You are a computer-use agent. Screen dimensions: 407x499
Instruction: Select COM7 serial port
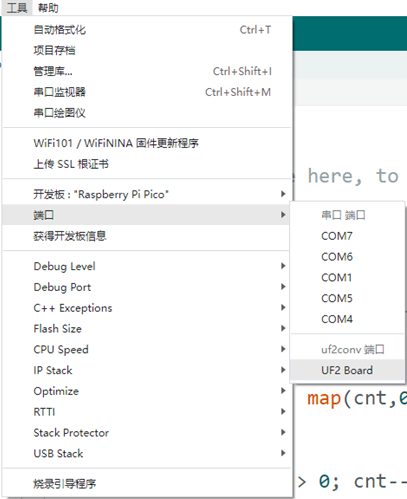347,236
